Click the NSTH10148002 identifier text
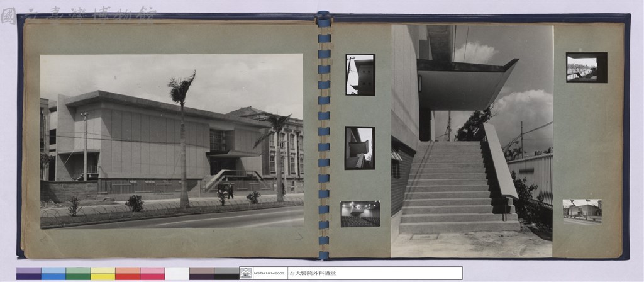Viewport: 644px width, 282px height. [x=269, y=273]
